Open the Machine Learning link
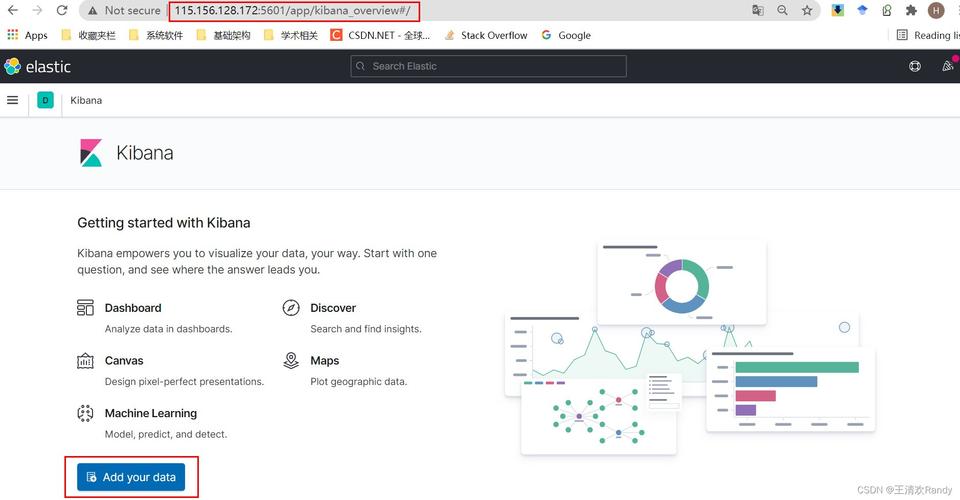This screenshot has width=960, height=500. [151, 414]
